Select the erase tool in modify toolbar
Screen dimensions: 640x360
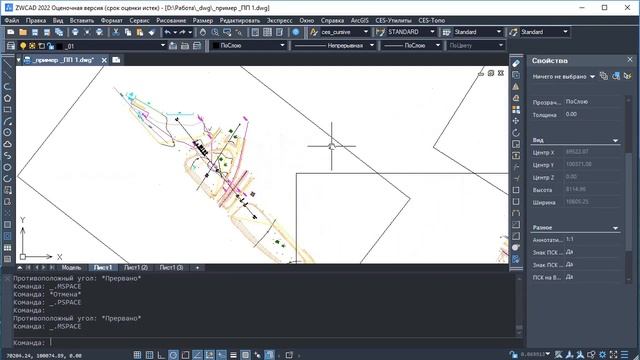click(x=516, y=64)
